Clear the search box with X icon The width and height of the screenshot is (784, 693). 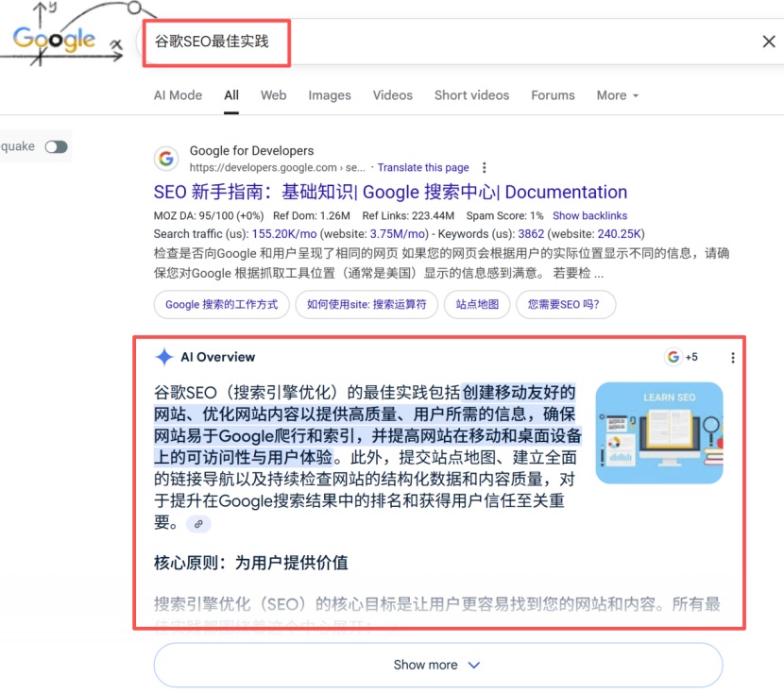pos(769,42)
